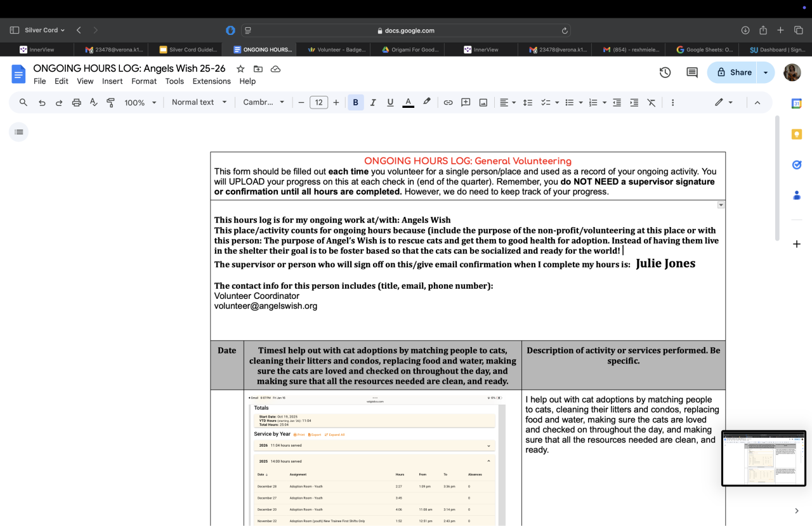Screen dimensions: 812x526
Task: Toggle bold formatting
Action: (x=355, y=102)
